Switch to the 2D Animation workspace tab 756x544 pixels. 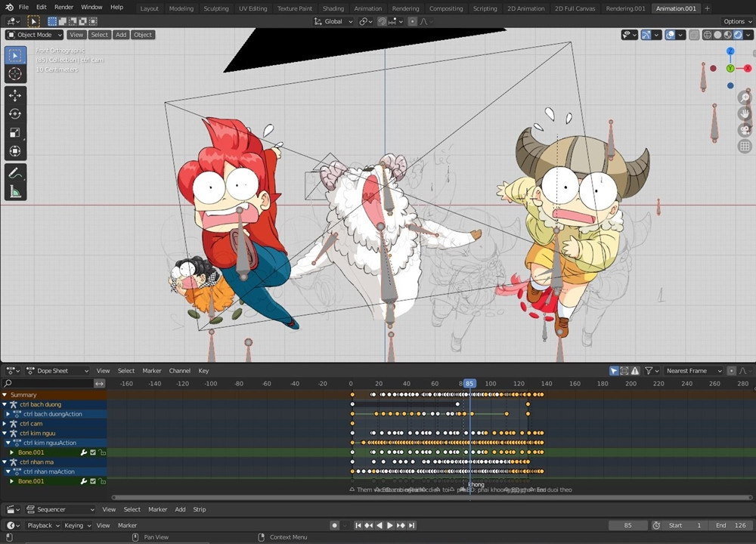[525, 8]
